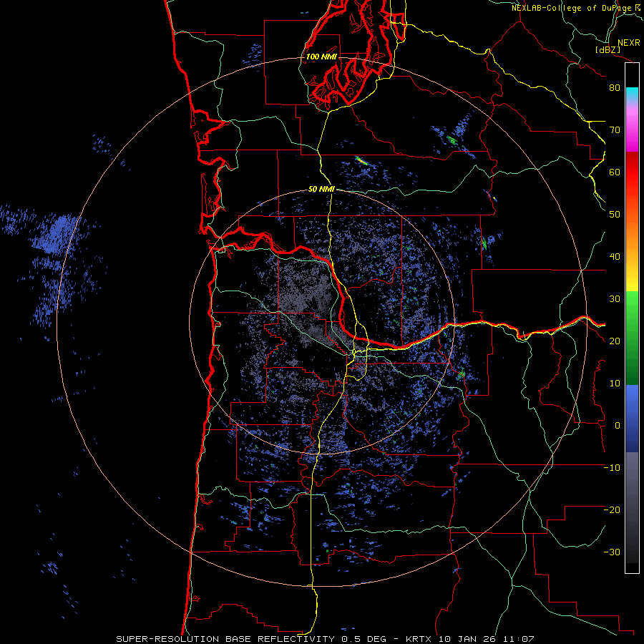Click the cyan top of the color bar
644x644 pixels.
[632, 94]
